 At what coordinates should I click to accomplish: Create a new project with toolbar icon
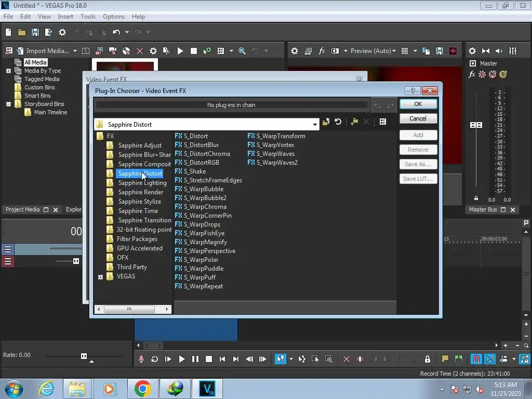click(x=8, y=32)
